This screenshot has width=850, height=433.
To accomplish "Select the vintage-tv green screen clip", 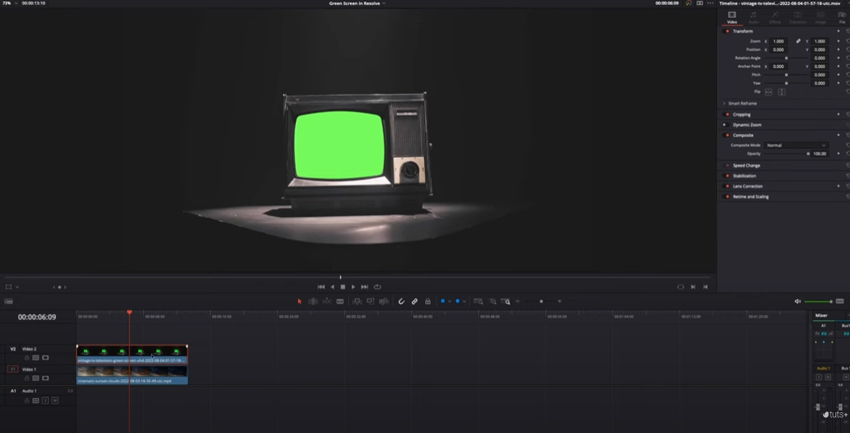I will [132, 354].
